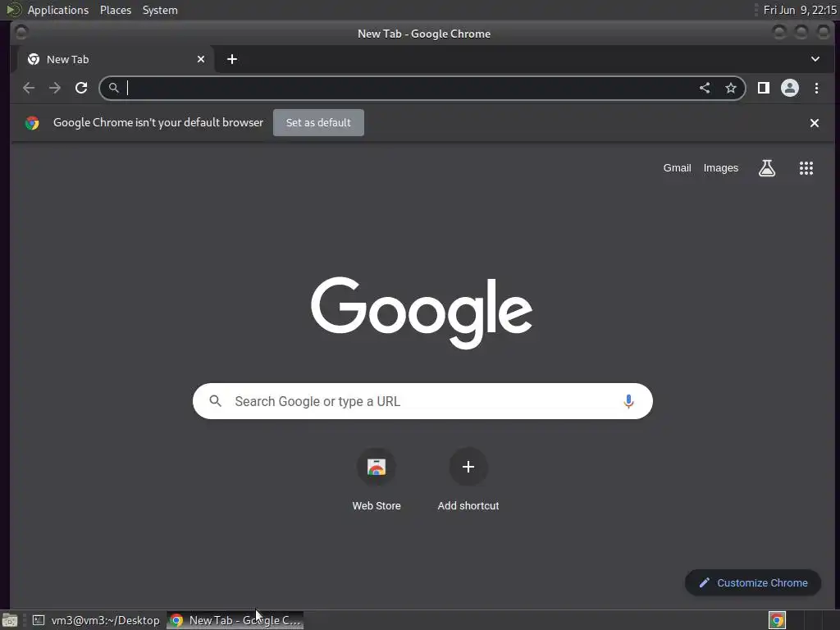Open Chrome's three-dot menu
The height and width of the screenshot is (630, 840).
[816, 88]
